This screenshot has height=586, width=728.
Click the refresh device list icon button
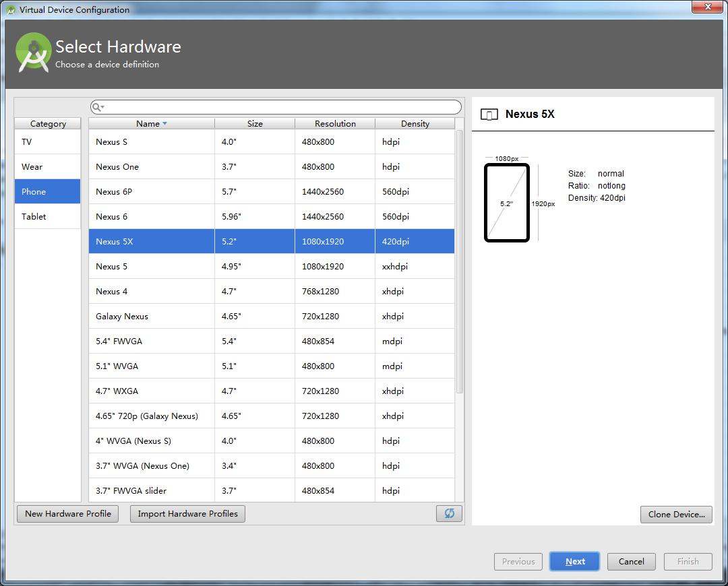pos(449,513)
